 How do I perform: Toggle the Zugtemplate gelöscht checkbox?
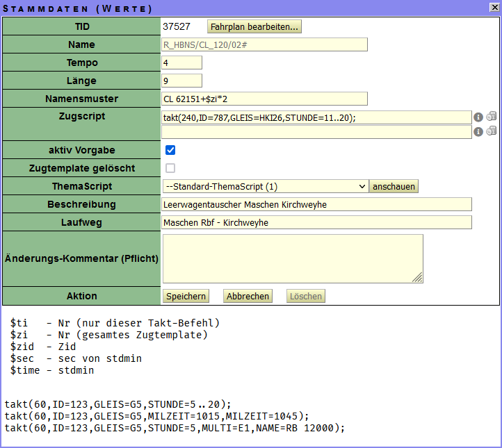click(170, 168)
